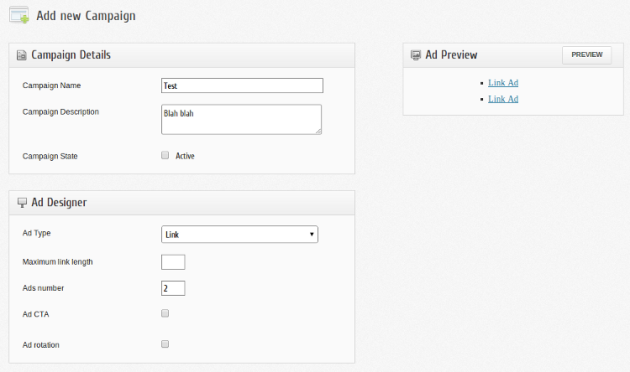Viewport: 630px width, 372px height.
Task: Click the 'Campaign Details' panel heading
Action: (71, 55)
